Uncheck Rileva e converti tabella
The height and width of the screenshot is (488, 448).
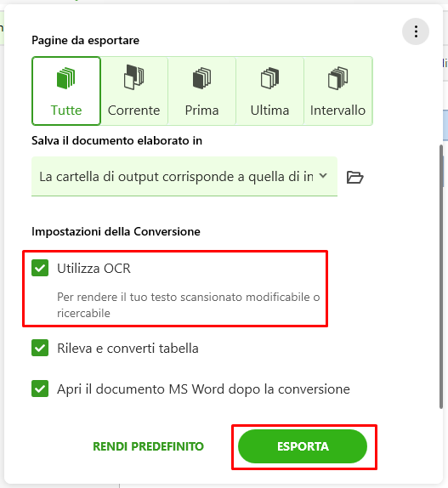(x=40, y=348)
